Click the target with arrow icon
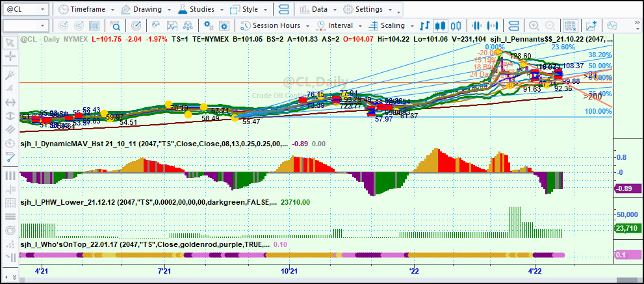The width and height of the screenshot is (644, 284). tap(136, 25)
